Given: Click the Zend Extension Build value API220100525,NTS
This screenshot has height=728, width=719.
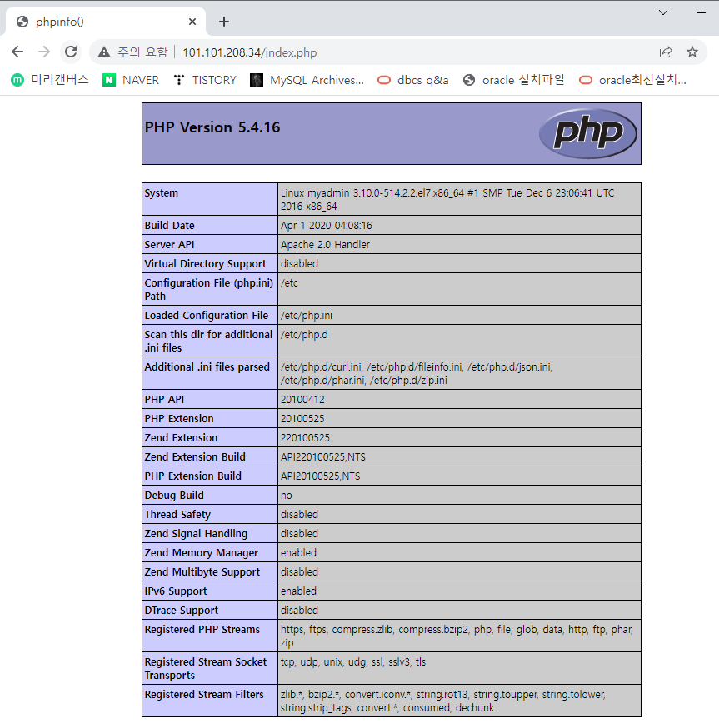Looking at the screenshot, I should coord(322,457).
